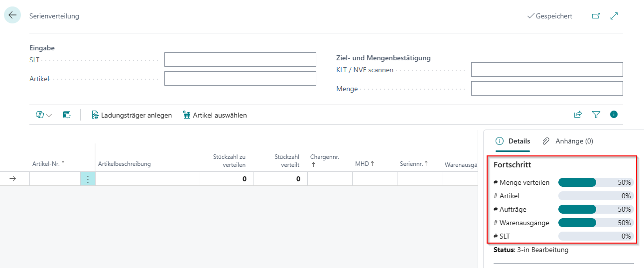Toggle the info FactBox icon
The image size is (644, 268).
point(614,115)
